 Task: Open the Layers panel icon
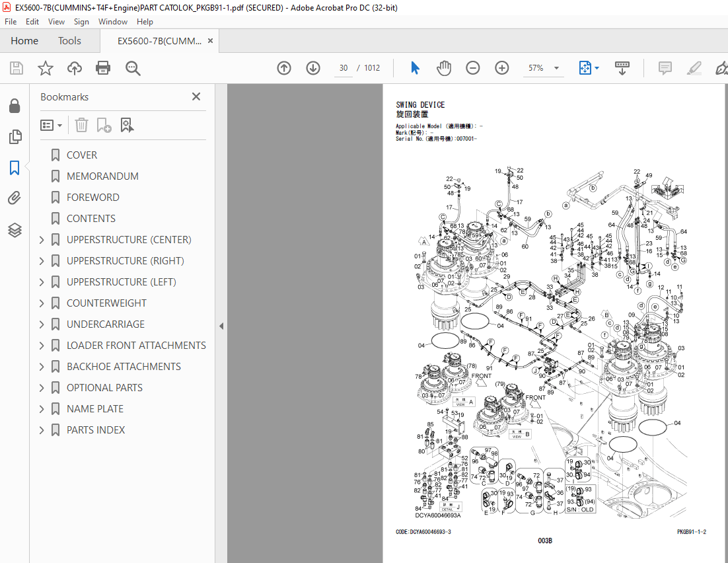point(15,230)
